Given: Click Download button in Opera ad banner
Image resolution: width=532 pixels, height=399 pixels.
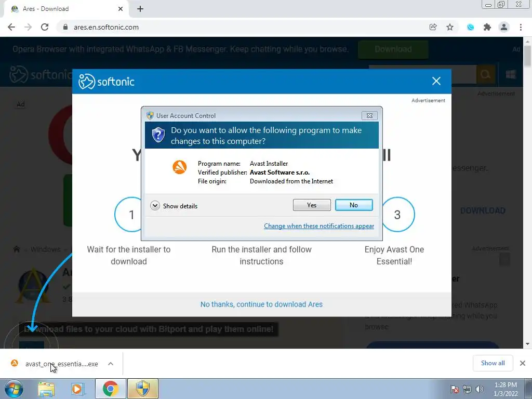Looking at the screenshot, I should (x=393, y=49).
